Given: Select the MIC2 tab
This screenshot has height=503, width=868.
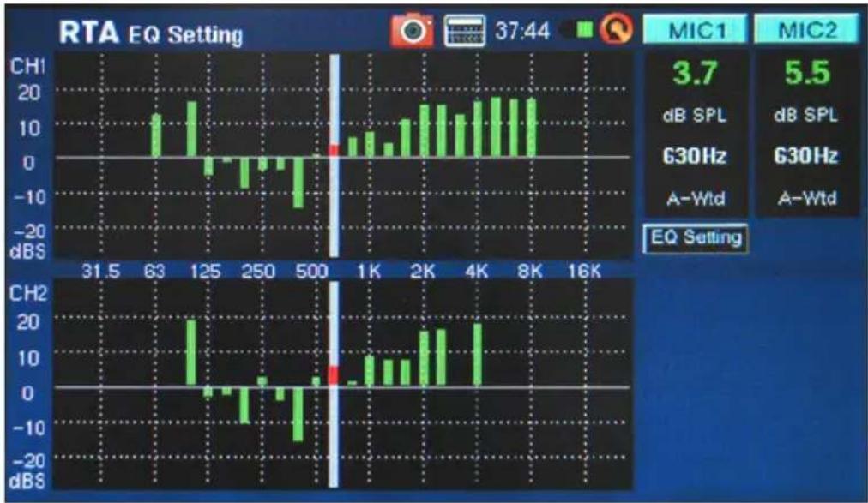Looking at the screenshot, I should [x=807, y=30].
